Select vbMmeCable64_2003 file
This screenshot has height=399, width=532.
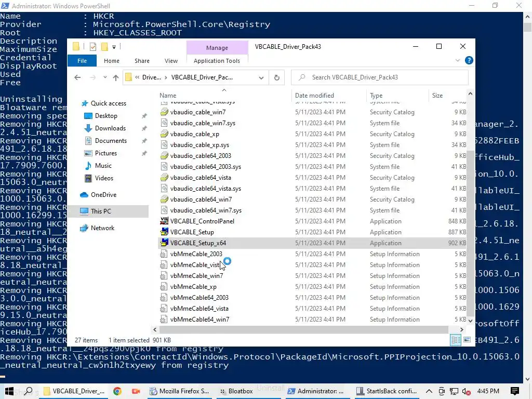pos(199,298)
